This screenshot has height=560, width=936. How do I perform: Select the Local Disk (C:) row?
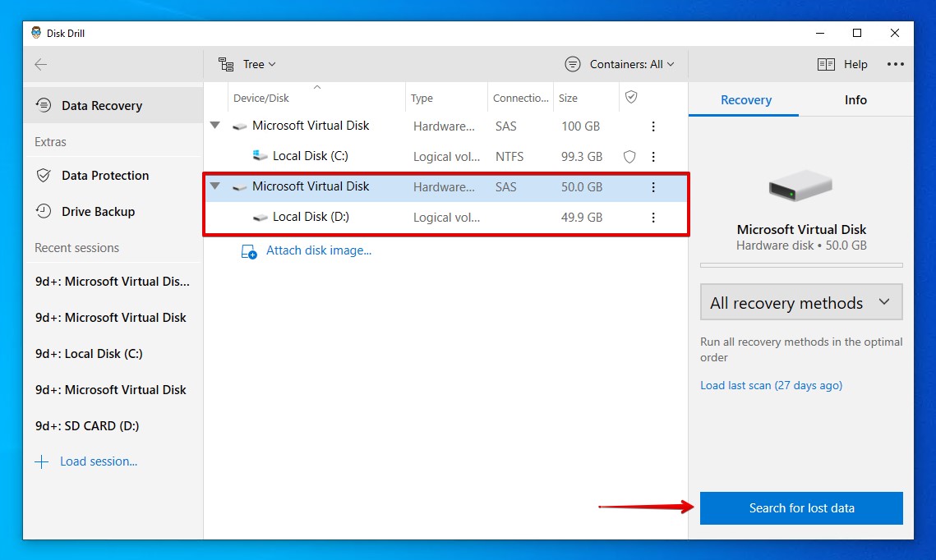click(446, 156)
